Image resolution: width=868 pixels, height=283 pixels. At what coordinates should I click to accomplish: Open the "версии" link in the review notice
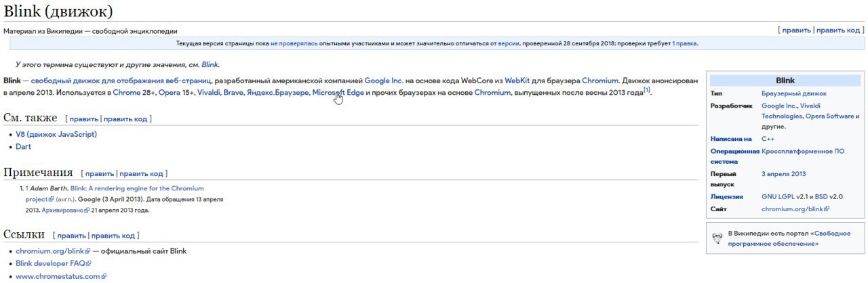coord(509,43)
